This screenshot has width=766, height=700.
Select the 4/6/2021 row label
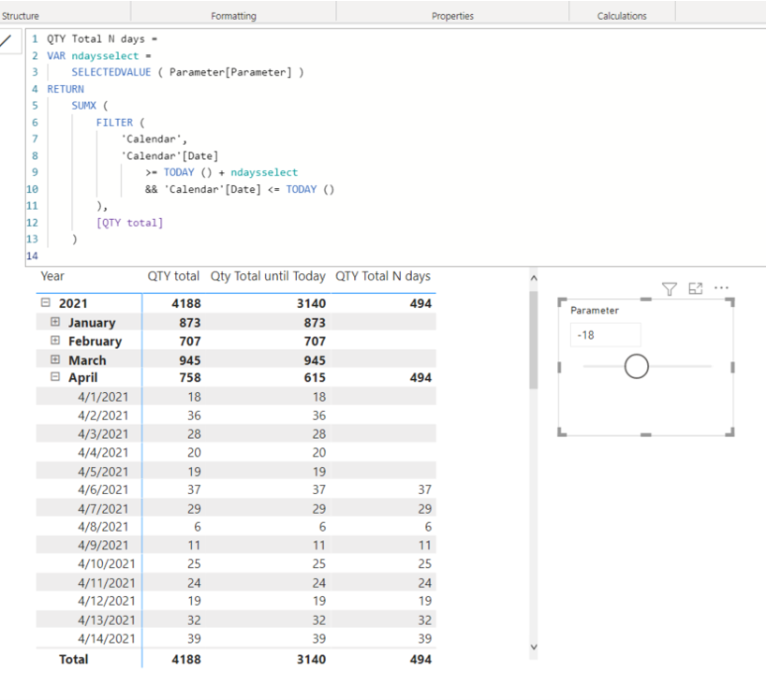pyautogui.click(x=103, y=489)
